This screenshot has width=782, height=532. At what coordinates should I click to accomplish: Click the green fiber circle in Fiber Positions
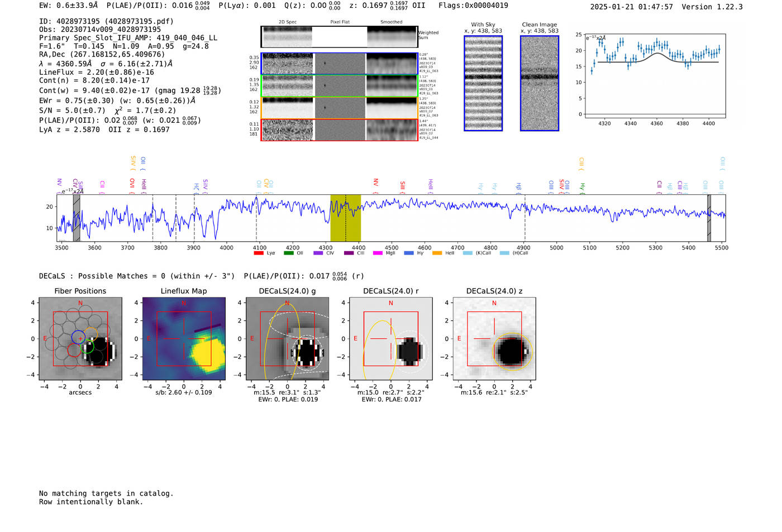(x=88, y=346)
